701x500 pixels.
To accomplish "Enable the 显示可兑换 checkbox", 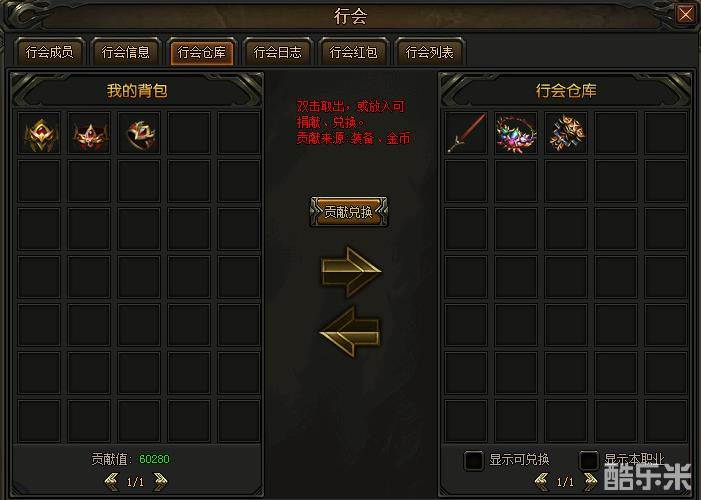I will pos(473,460).
